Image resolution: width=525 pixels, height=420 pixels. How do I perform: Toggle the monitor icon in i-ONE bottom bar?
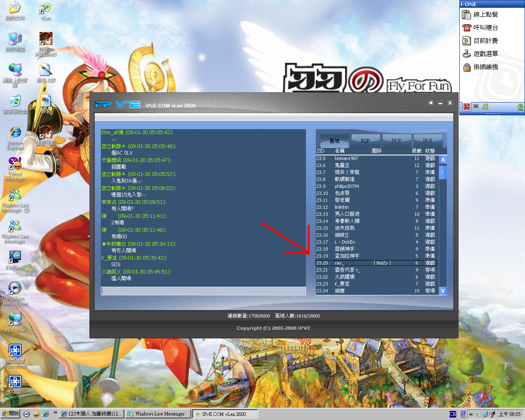point(475,106)
